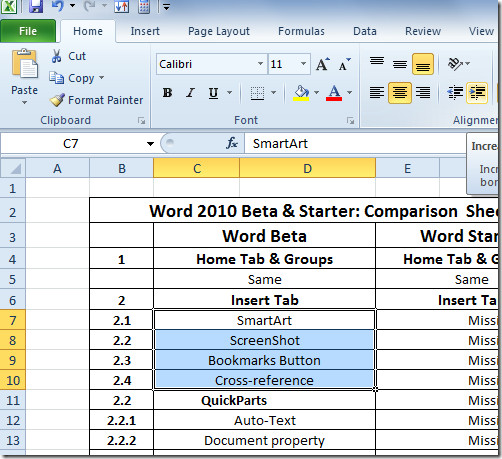502x459 pixels.
Task: Open the File tab
Action: 28,31
